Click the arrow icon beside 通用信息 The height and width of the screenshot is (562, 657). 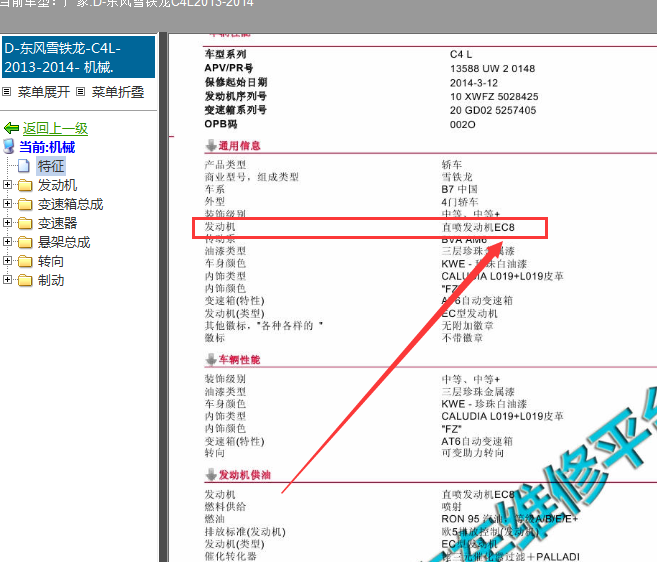pyautogui.click(x=211, y=145)
